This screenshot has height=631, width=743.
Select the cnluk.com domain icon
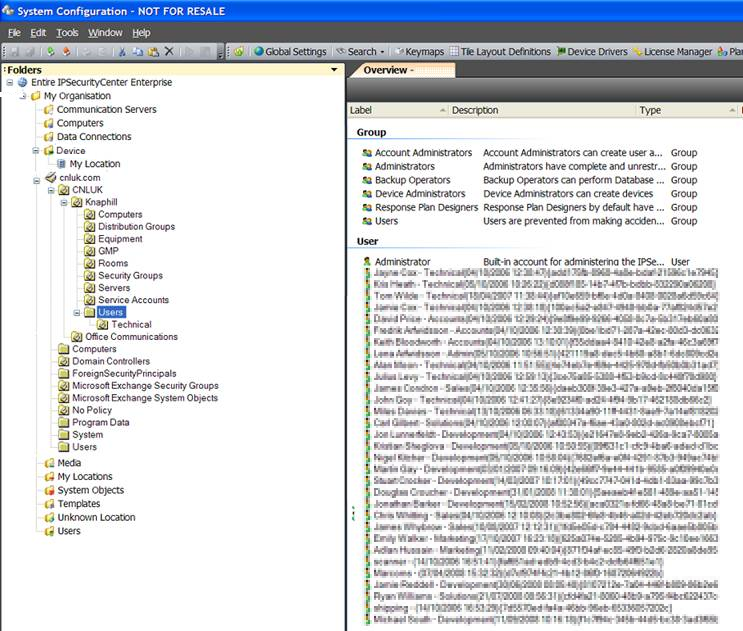[x=49, y=178]
